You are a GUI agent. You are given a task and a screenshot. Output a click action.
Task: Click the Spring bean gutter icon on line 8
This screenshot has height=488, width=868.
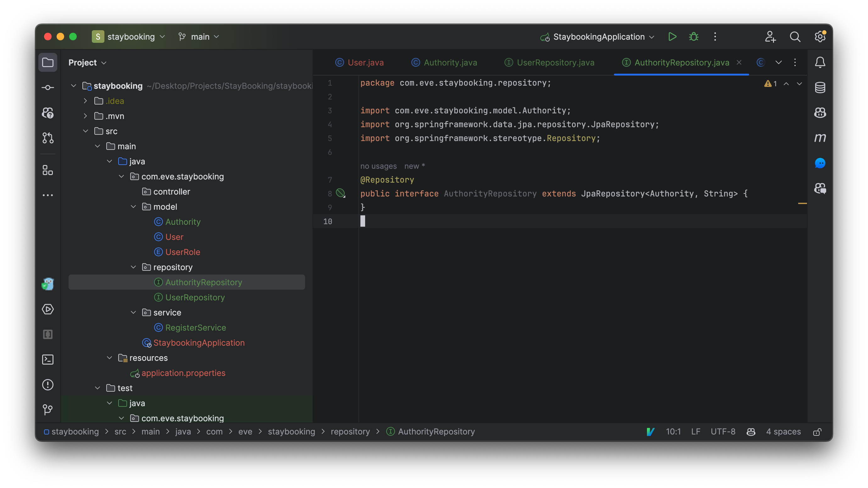pyautogui.click(x=341, y=193)
